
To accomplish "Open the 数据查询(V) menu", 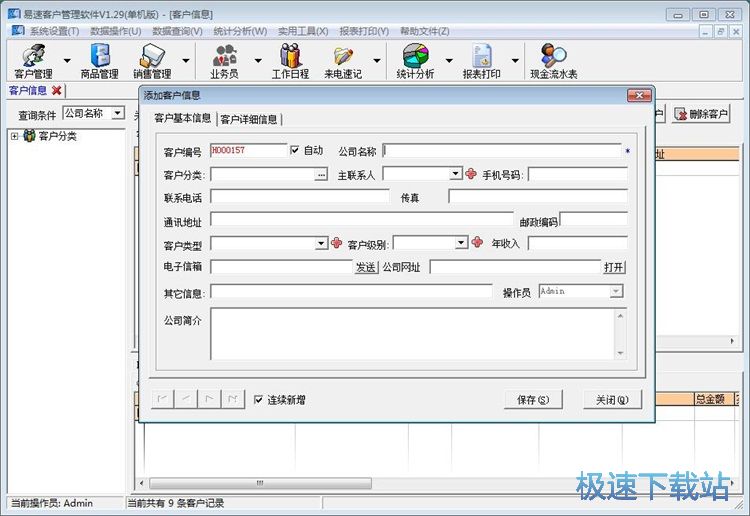I will tap(177, 31).
